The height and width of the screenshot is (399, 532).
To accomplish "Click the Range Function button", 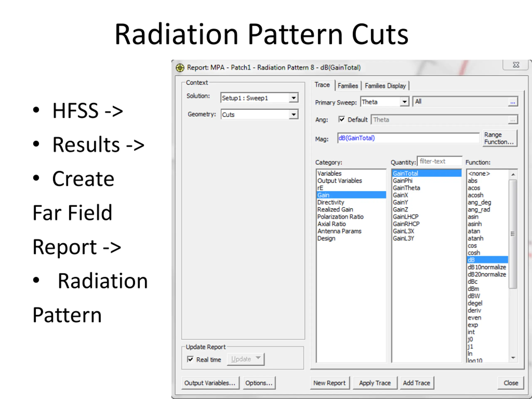I will pos(500,138).
